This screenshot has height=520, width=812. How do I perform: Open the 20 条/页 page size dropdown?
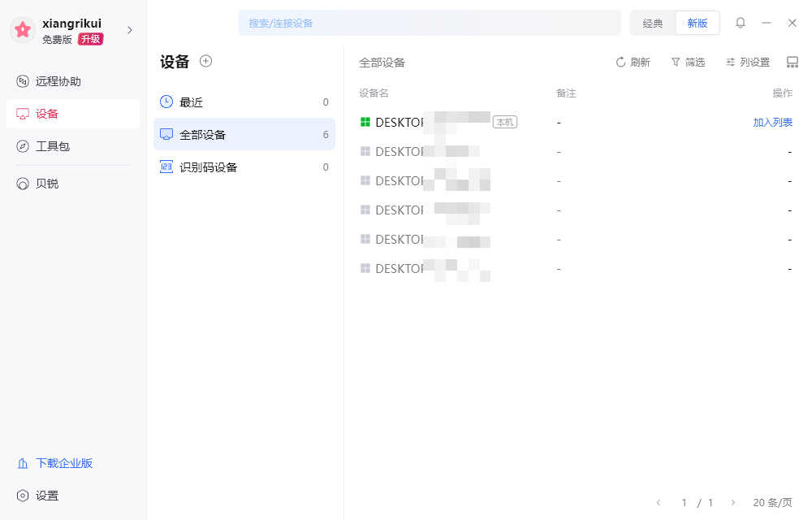[773, 503]
